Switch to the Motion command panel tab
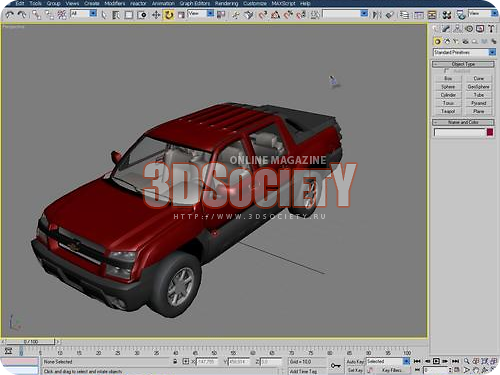The image size is (500, 375). 469,29
